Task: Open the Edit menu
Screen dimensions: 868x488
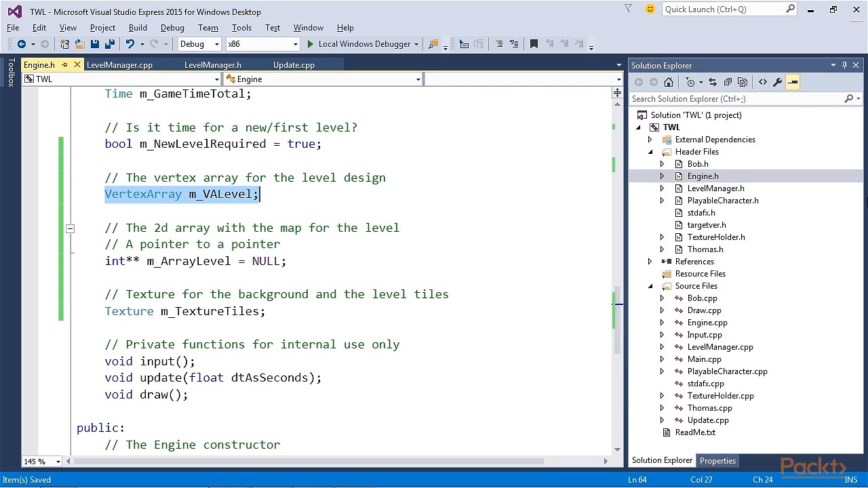Action: pos(39,28)
